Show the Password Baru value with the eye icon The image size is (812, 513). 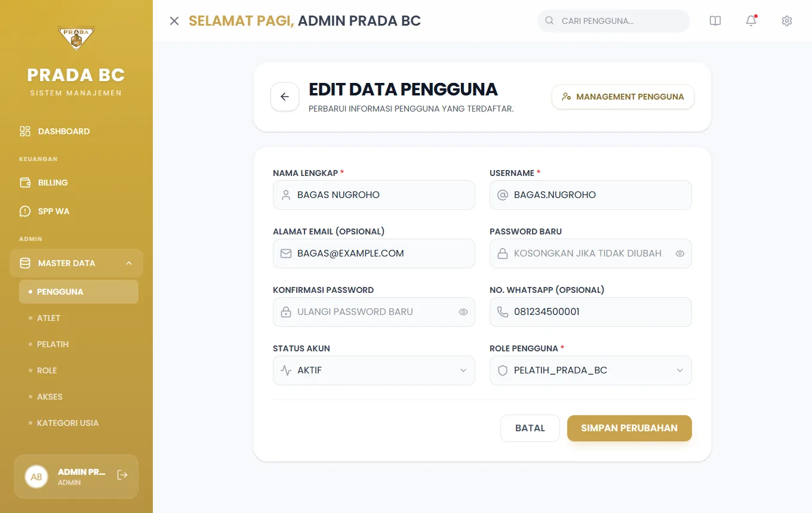tap(679, 254)
